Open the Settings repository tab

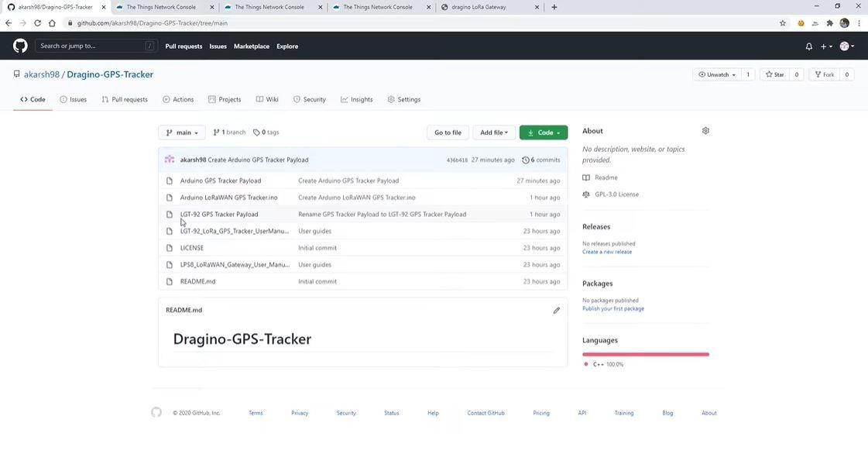tap(403, 100)
